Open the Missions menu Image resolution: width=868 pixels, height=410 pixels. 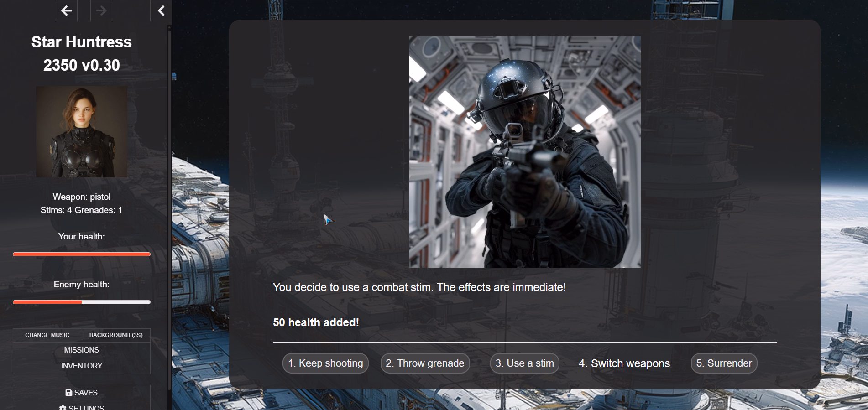coord(82,350)
